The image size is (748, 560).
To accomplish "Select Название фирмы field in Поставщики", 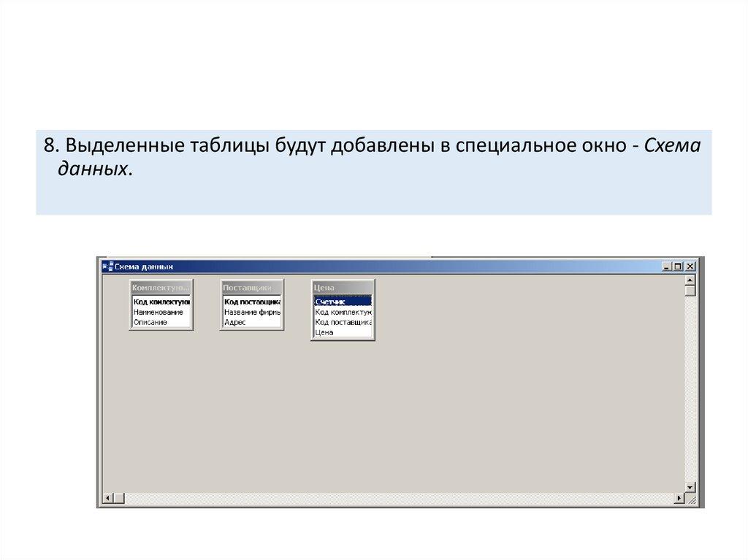I will click(x=252, y=312).
